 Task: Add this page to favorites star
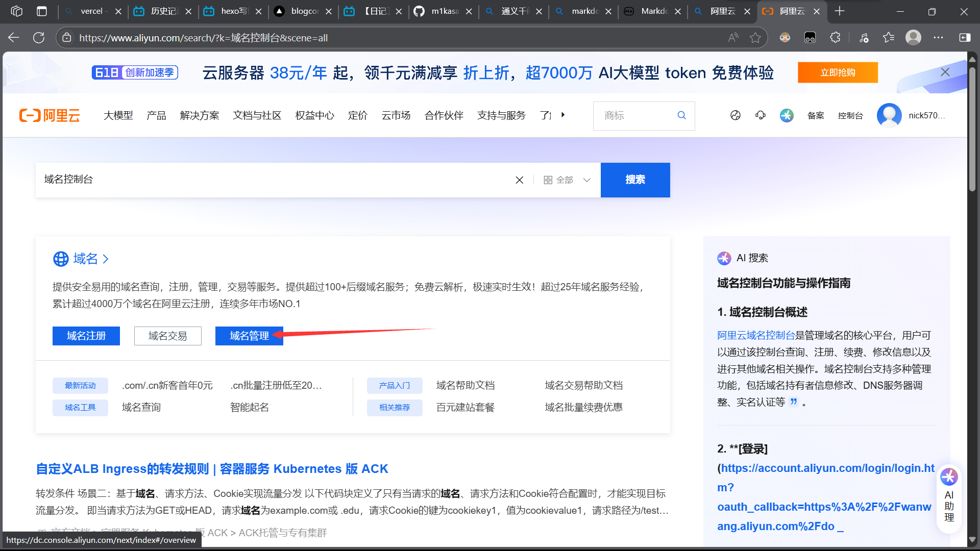click(x=755, y=37)
